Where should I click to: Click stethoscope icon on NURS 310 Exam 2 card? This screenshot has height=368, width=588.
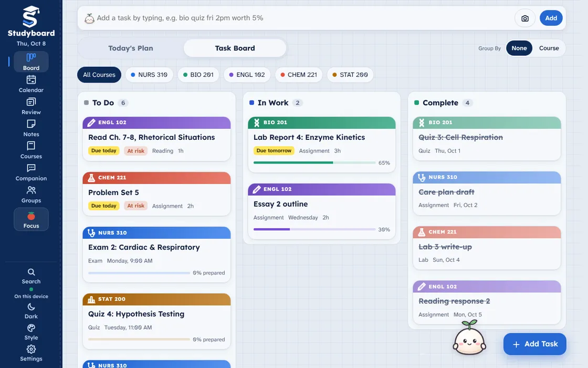coord(91,233)
